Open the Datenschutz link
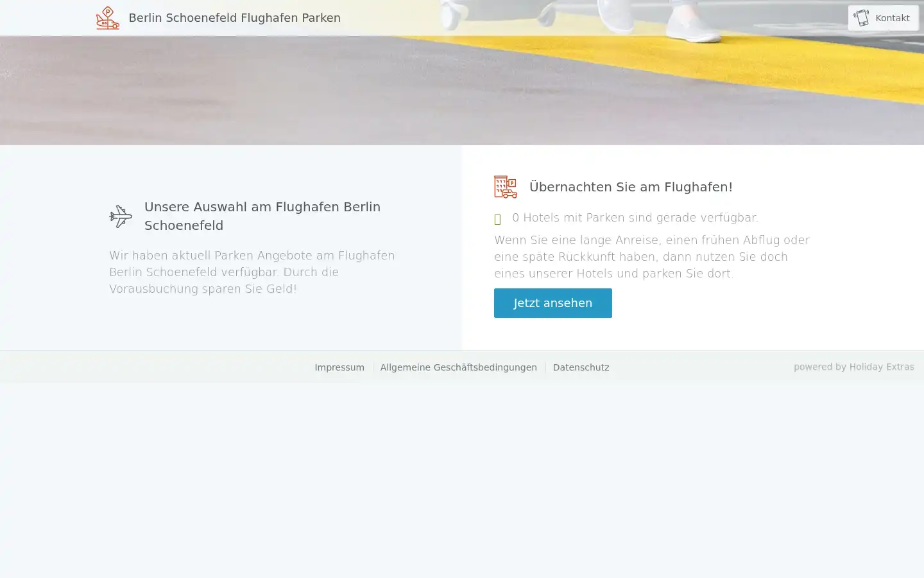The width and height of the screenshot is (924, 578). [581, 367]
